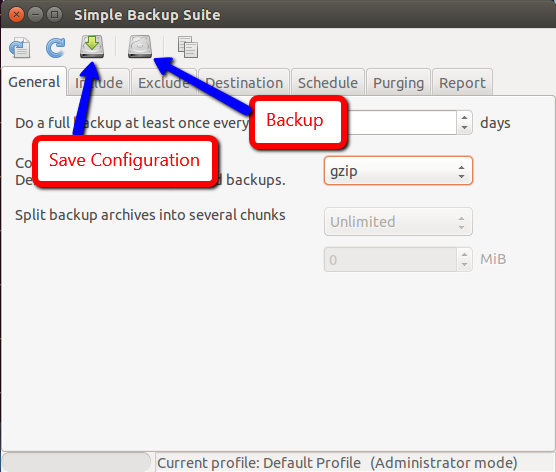The width and height of the screenshot is (556, 472).
Task: Click the Save Configuration drive icon
Action: click(x=92, y=46)
